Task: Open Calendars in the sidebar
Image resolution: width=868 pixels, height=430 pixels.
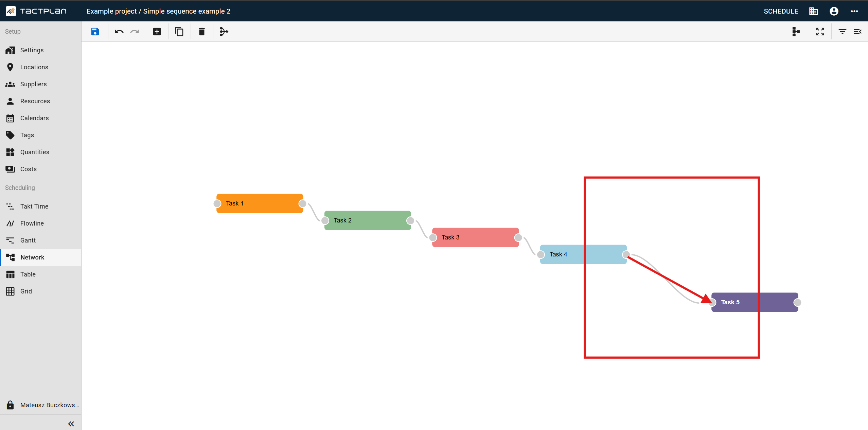Action: (41, 118)
